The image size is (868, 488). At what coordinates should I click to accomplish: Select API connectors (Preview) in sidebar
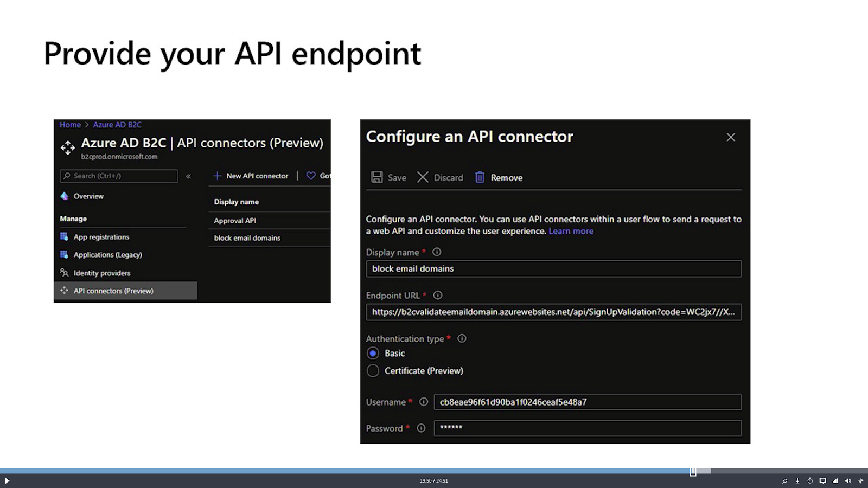point(125,291)
